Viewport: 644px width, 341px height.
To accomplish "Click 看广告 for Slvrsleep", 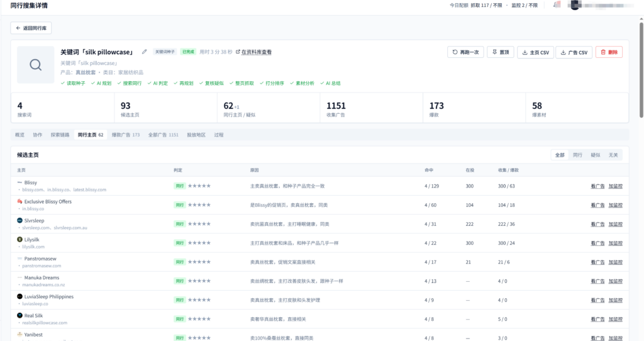I will tap(597, 225).
